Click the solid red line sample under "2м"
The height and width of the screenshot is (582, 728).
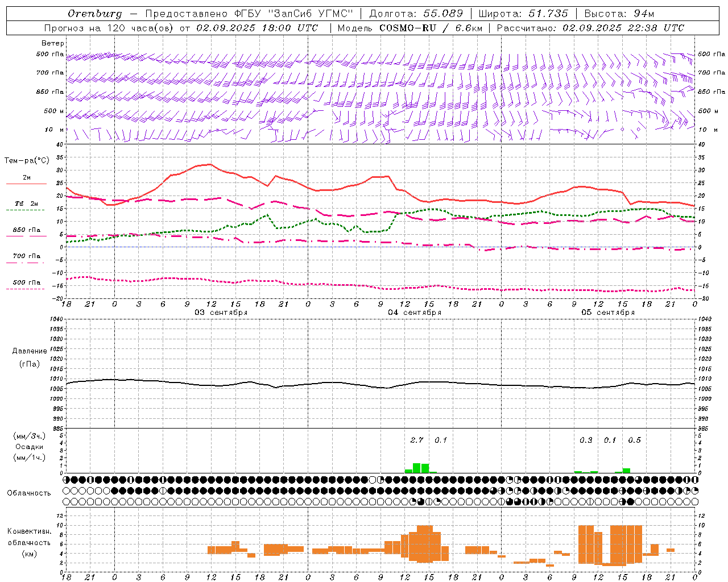(x=27, y=184)
